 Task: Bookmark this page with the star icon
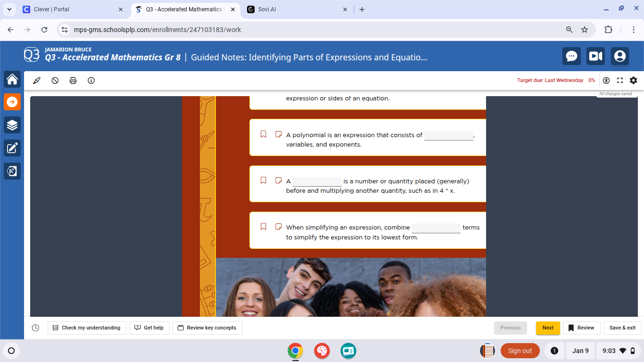click(585, 30)
